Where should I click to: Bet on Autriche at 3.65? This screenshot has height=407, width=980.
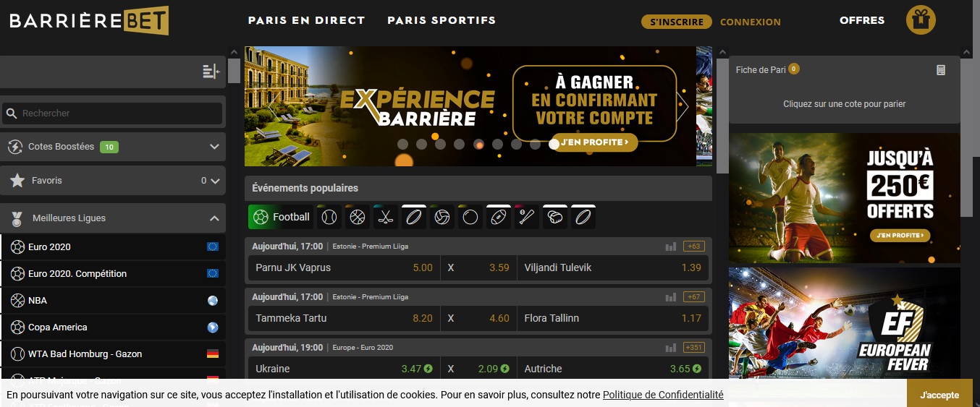tap(613, 369)
